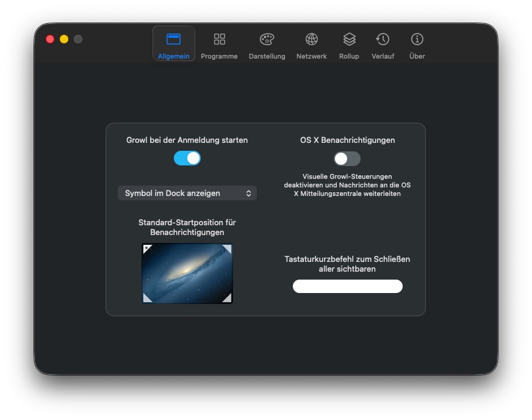Viewport: 532px width, 420px height.
Task: Disable Growl bei der Anmeldung starten switch
Action: click(187, 158)
